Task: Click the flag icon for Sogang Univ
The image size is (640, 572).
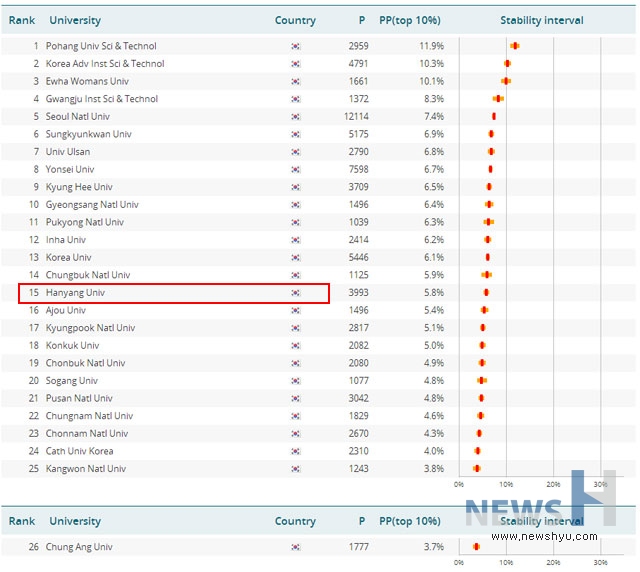Action: tap(295, 381)
